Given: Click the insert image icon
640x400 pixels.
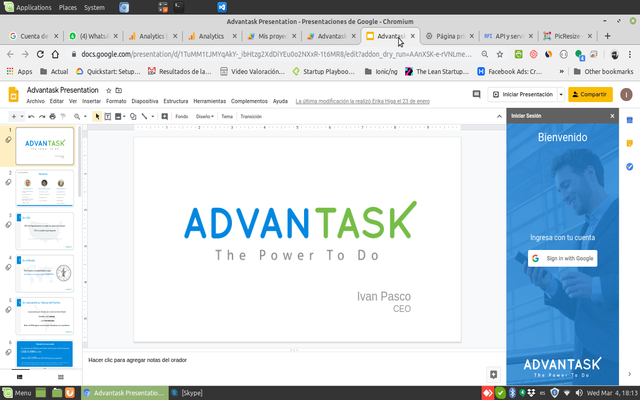Looking at the screenshot, I should (x=118, y=117).
